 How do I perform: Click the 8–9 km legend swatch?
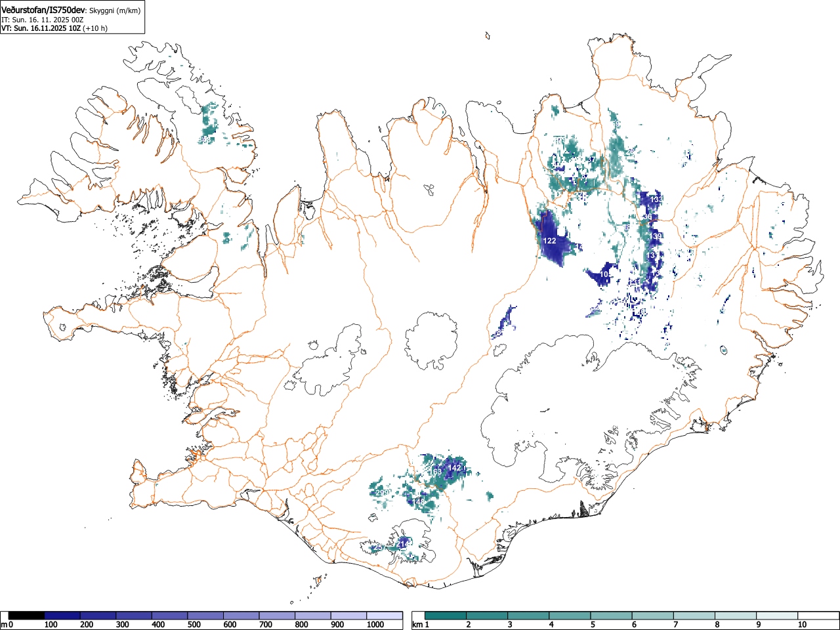735,616
